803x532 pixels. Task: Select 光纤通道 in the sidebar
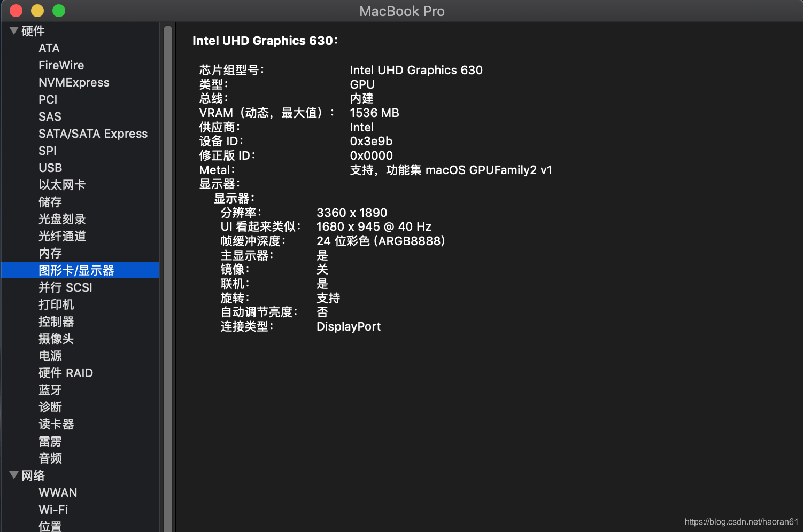62,236
